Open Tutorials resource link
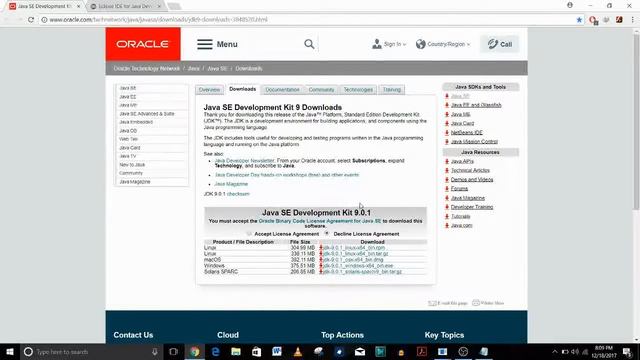 460,216
